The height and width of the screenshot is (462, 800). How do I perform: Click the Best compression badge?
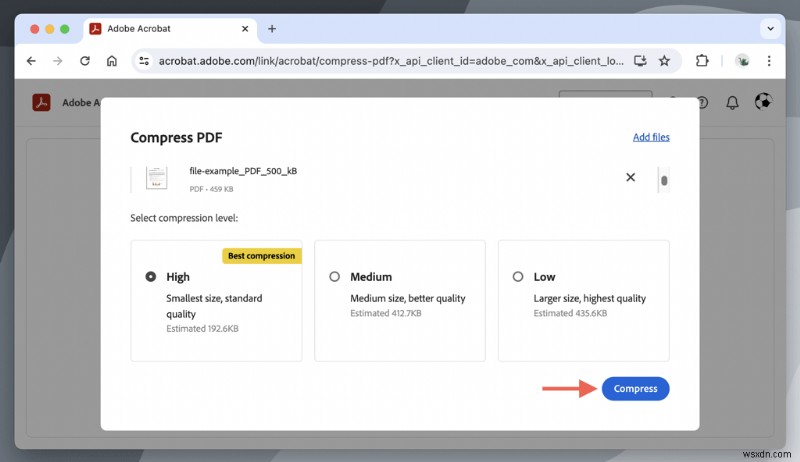click(x=262, y=255)
